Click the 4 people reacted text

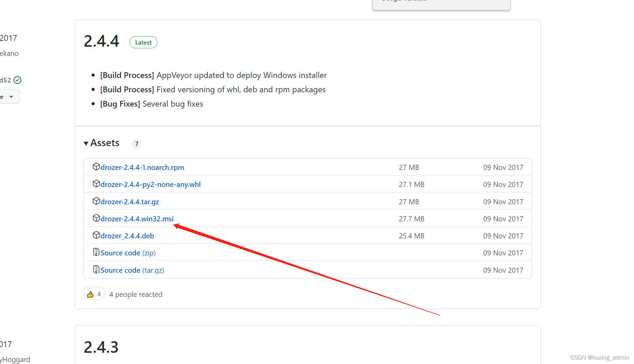tap(136, 294)
